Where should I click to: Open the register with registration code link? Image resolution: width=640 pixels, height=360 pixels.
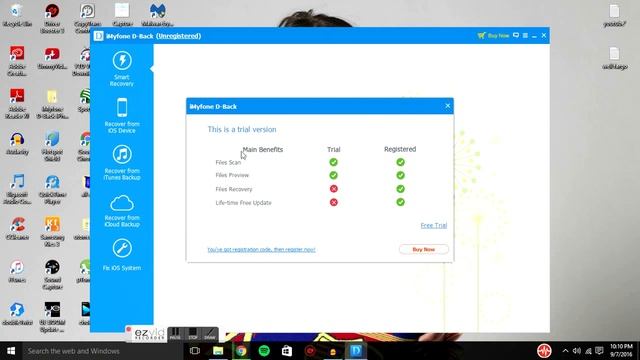(x=261, y=249)
